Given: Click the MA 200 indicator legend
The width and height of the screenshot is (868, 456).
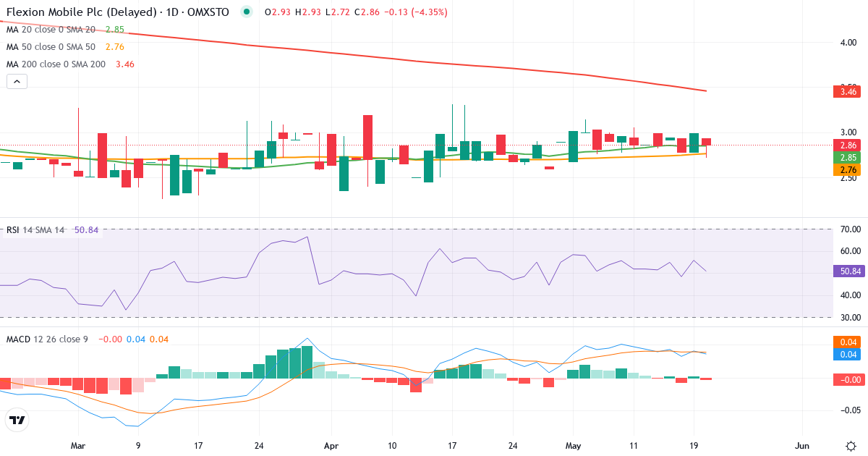Looking at the screenshot, I should (x=71, y=64).
